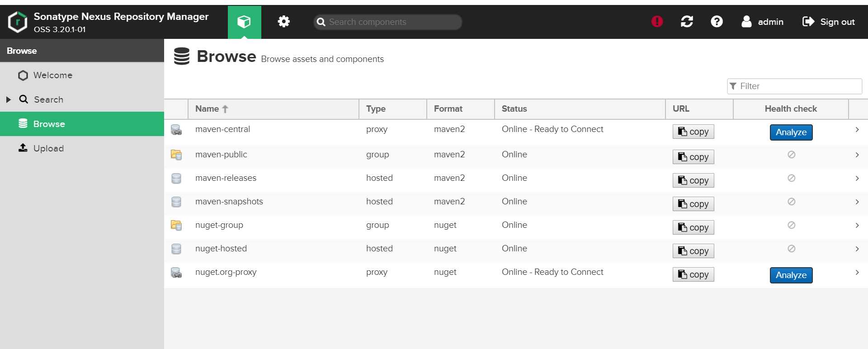
Task: Select Browse in the sidebar
Action: [82, 124]
